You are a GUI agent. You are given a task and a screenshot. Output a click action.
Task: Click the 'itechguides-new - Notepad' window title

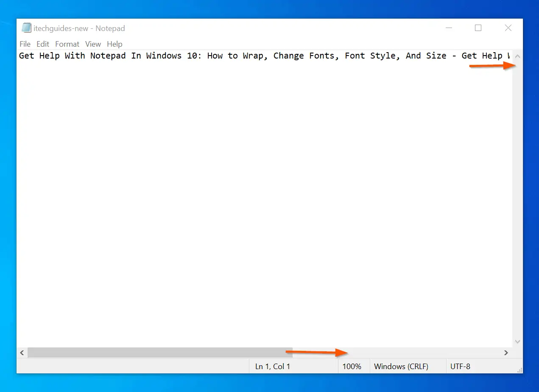[79, 28]
